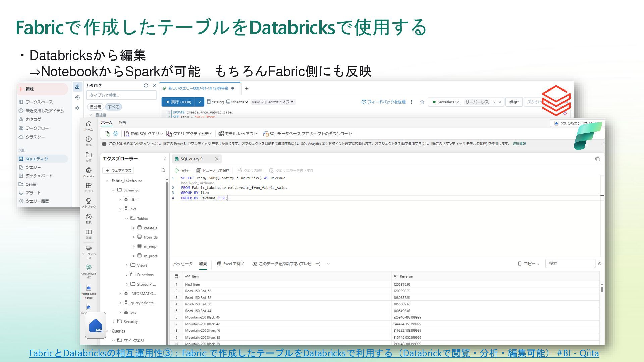Open the Qiita article link at bottom

pyautogui.click(x=314, y=353)
